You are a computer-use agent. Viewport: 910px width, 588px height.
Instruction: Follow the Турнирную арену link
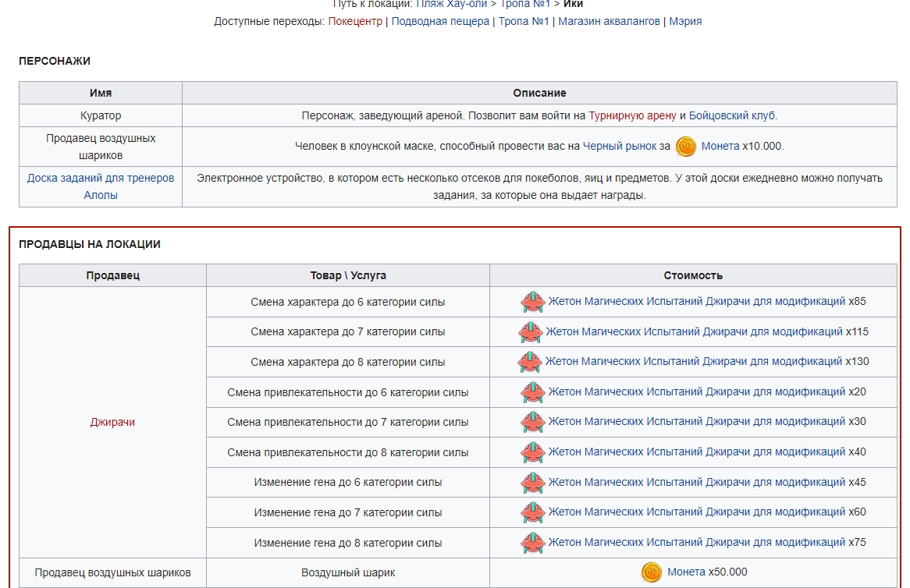(x=632, y=115)
